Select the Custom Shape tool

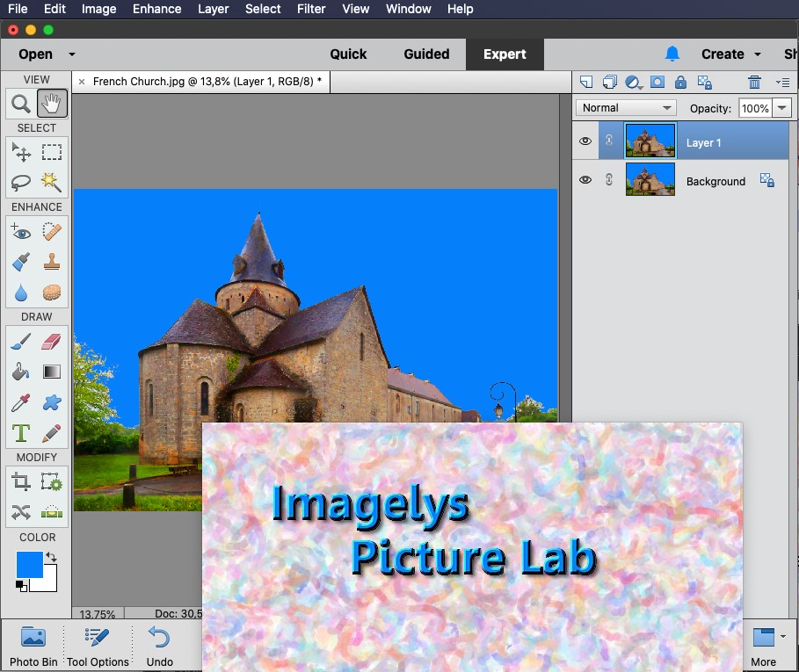point(52,402)
